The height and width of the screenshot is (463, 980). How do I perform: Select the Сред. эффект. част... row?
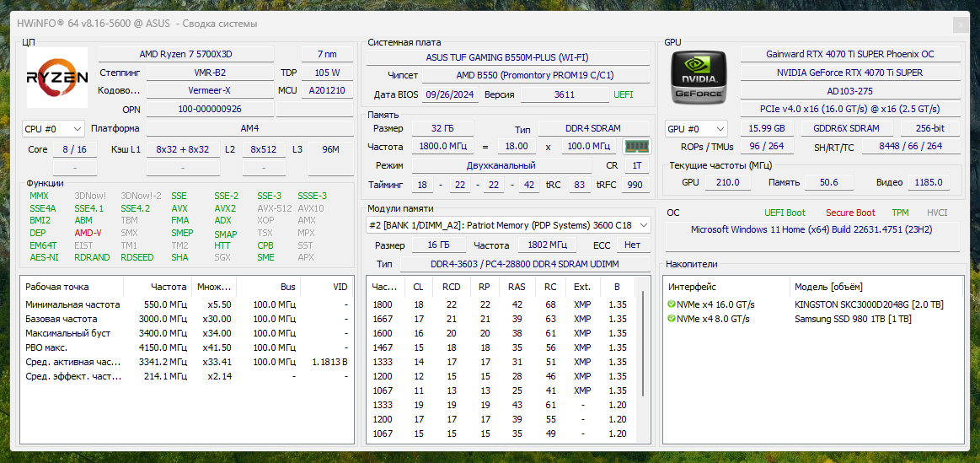(x=187, y=376)
